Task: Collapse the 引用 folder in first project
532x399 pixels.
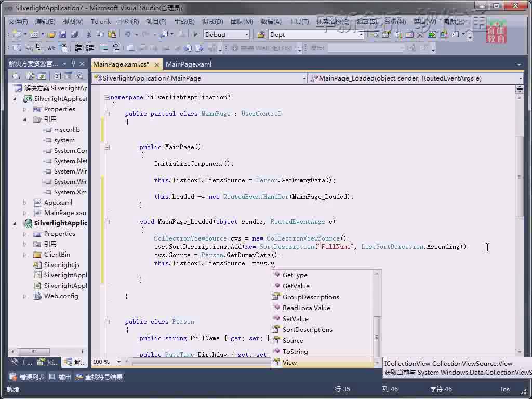Action: click(24, 119)
